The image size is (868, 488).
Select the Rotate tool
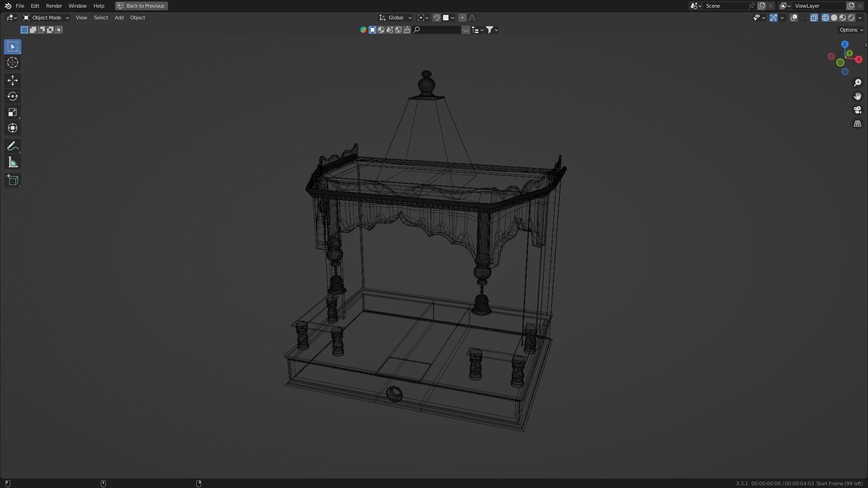pyautogui.click(x=12, y=96)
